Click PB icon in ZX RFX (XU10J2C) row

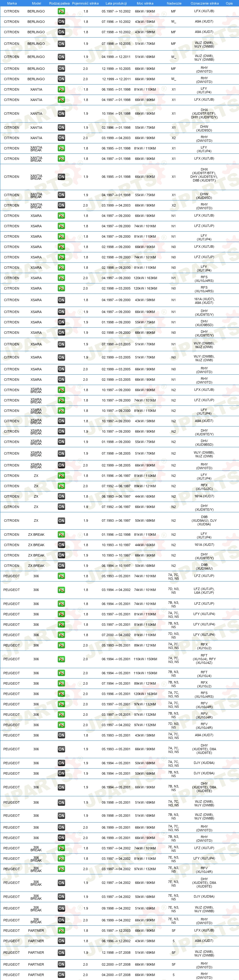tap(61, 486)
